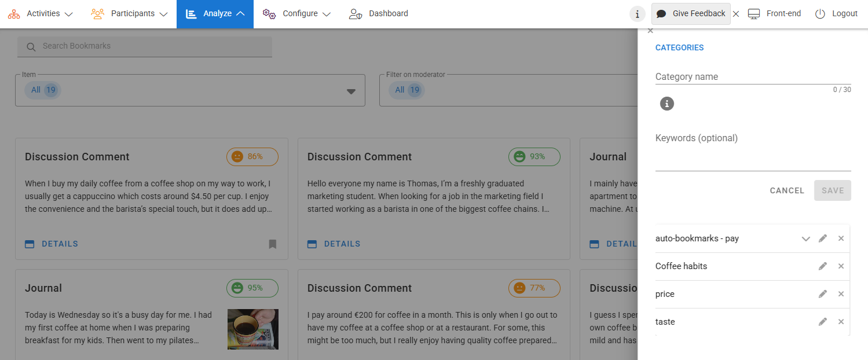
Task: Click the info icon below Category name
Action: tap(667, 104)
